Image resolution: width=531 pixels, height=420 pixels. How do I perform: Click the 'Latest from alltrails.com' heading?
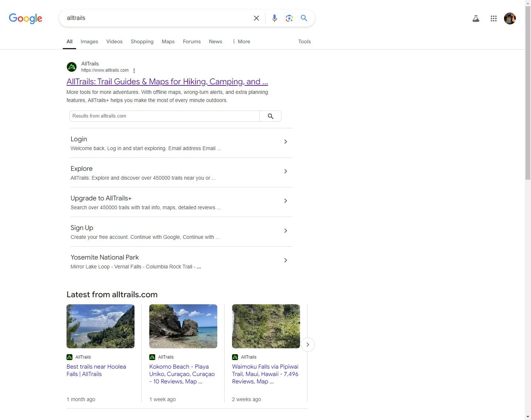[x=112, y=295]
